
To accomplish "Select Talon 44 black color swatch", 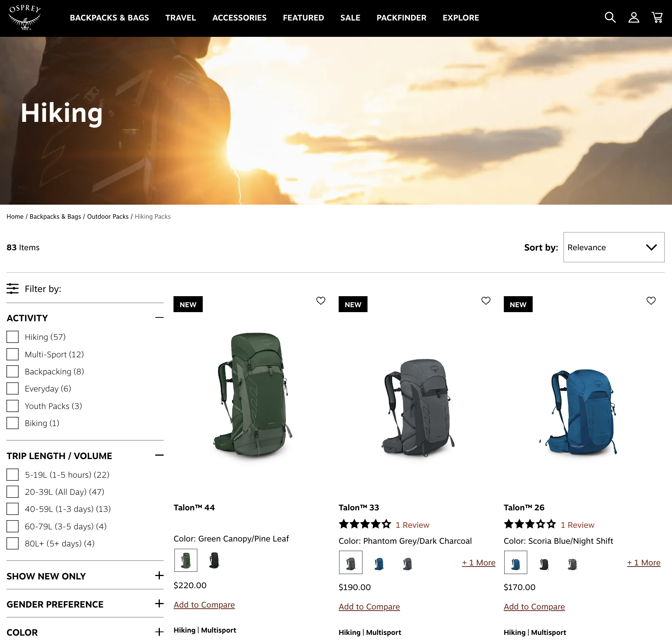I will (214, 560).
